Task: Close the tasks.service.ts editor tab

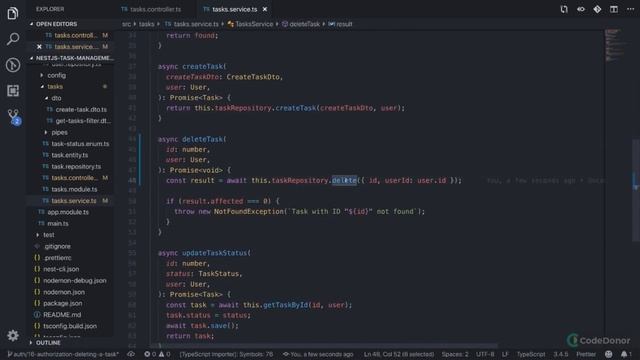Action: pyautogui.click(x=265, y=9)
